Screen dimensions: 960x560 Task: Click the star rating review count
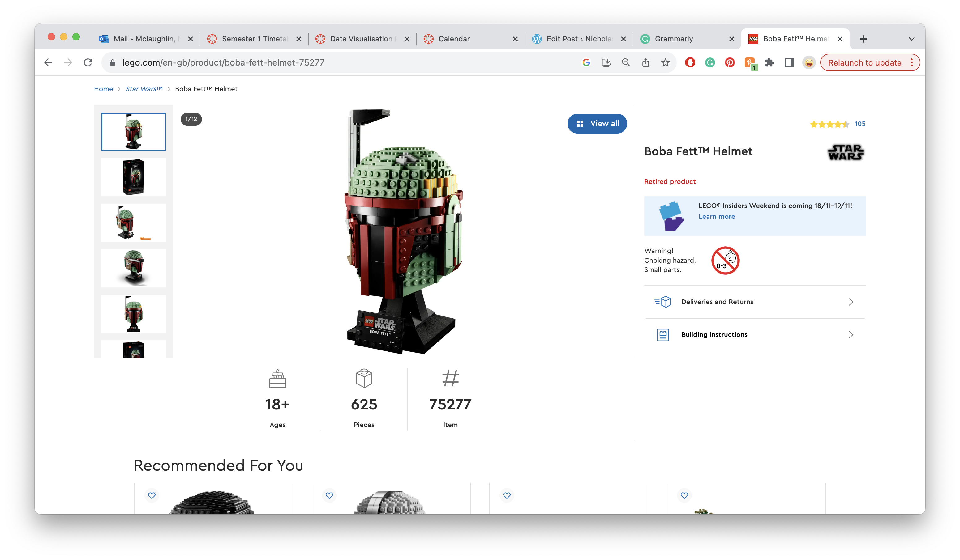859,124
